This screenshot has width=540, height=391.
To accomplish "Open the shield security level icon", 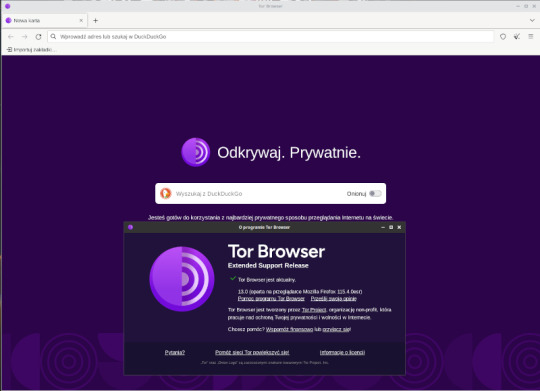I will point(503,37).
